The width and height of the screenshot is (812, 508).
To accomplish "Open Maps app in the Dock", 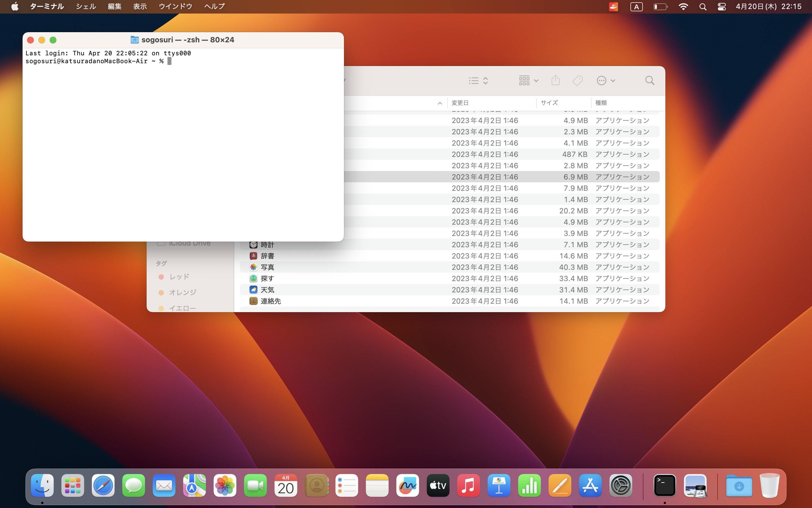I will click(195, 485).
